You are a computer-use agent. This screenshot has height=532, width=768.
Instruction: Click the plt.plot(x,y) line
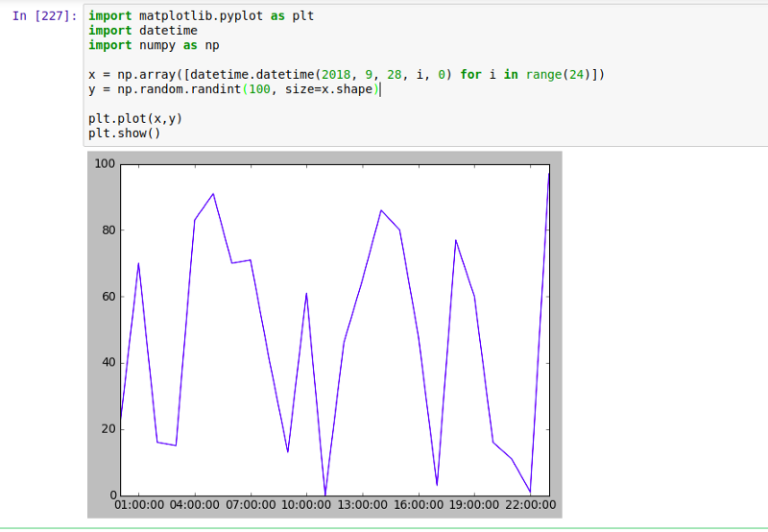pos(135,119)
